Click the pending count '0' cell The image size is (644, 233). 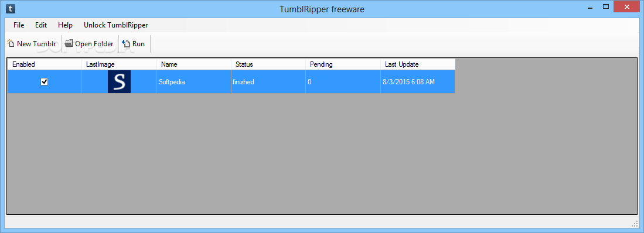click(x=343, y=81)
